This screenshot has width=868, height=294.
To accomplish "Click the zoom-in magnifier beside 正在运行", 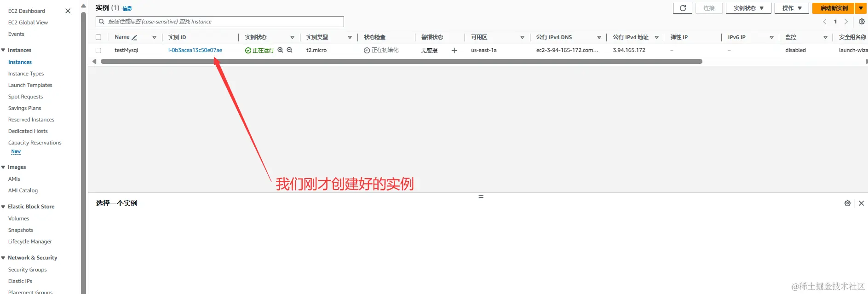I will click(280, 50).
